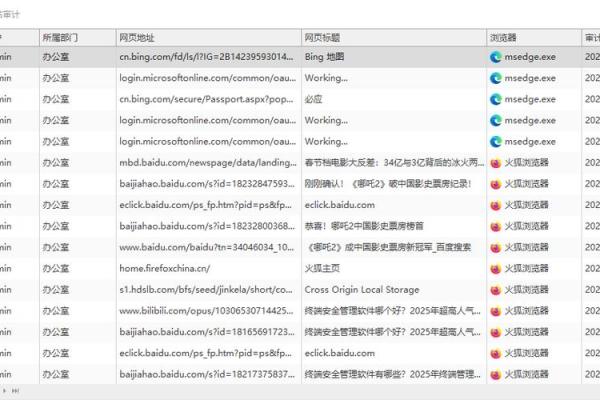Click the 《哪吒2》成中国影史票房新冠军 title cell
The width and height of the screenshot is (600, 400).
(394, 247)
